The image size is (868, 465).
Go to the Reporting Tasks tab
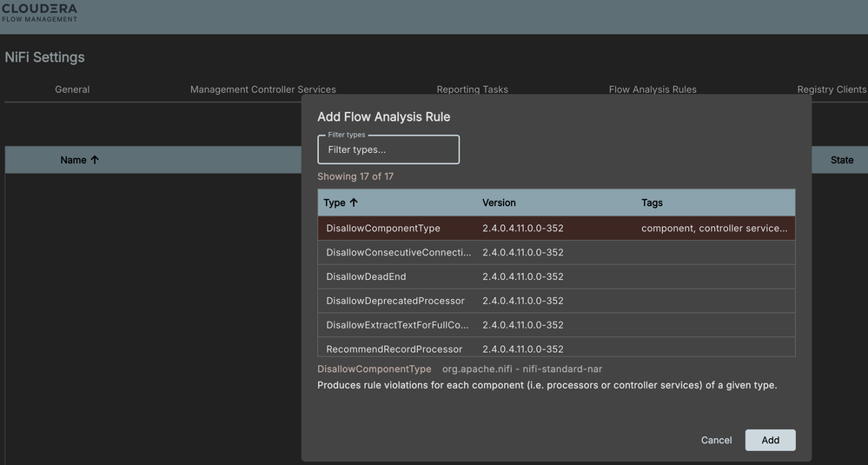tap(472, 90)
